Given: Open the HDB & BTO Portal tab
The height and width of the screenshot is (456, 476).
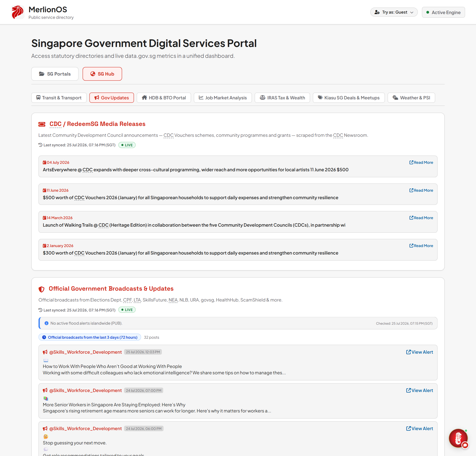Looking at the screenshot, I should [164, 98].
